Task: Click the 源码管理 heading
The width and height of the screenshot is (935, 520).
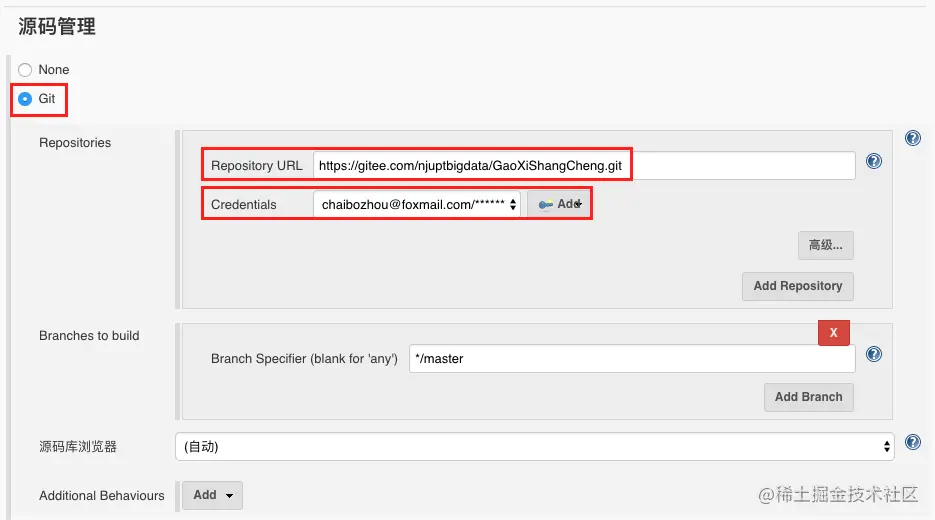Action: (x=57, y=26)
